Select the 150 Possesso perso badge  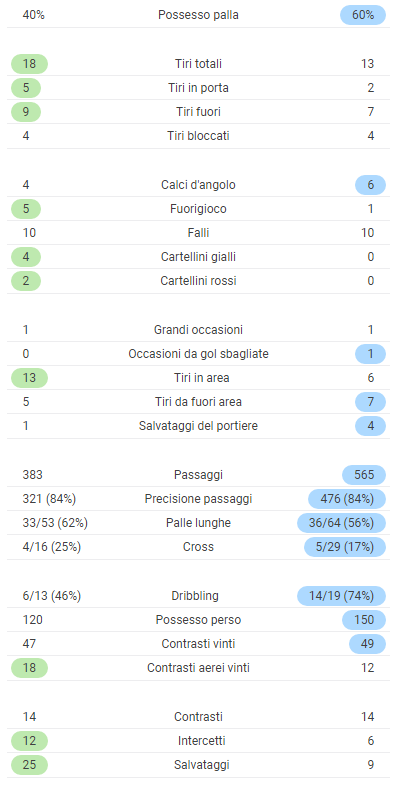[x=364, y=620]
